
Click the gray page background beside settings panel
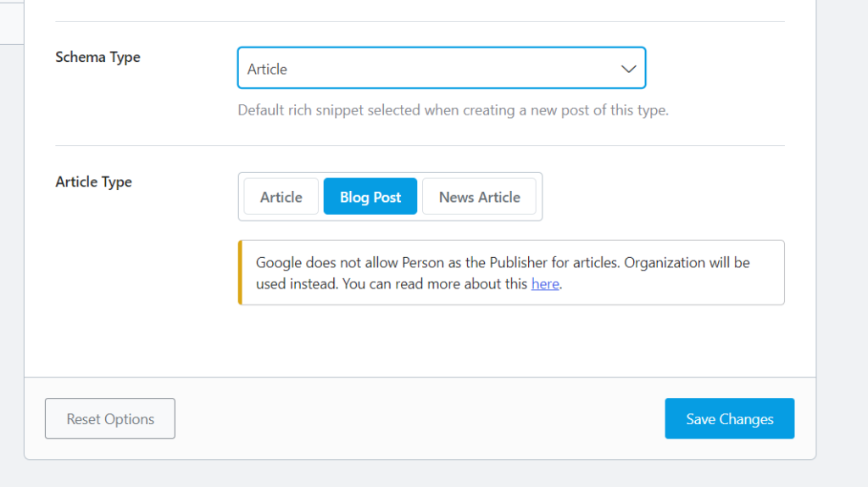(842, 255)
